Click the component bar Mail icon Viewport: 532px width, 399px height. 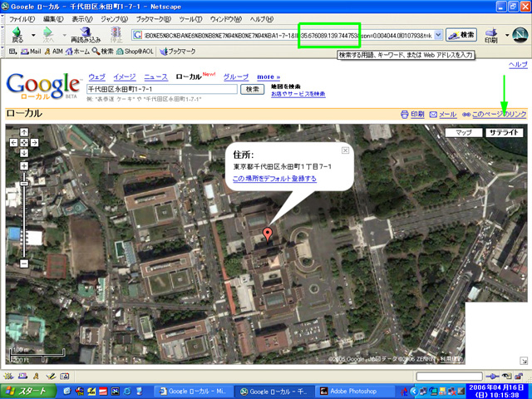22,376
